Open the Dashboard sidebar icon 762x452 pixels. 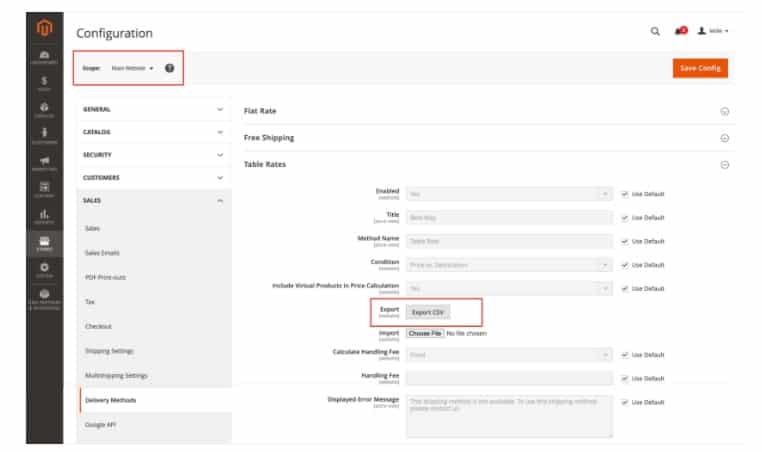pos(44,57)
